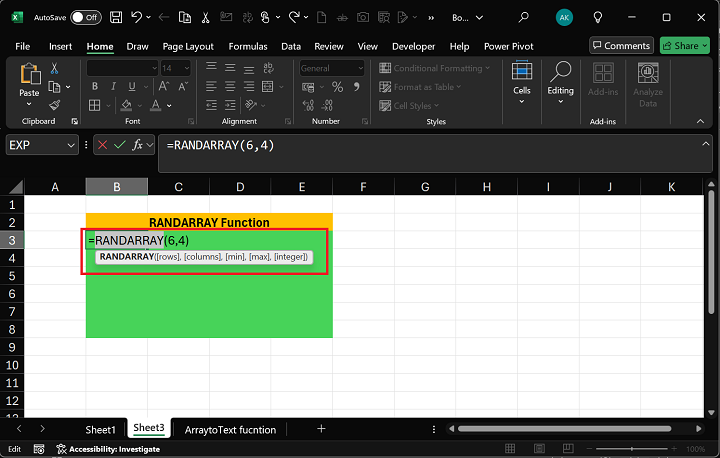720x458 pixels.
Task: Confirm formula with the checkmark
Action: 119,145
